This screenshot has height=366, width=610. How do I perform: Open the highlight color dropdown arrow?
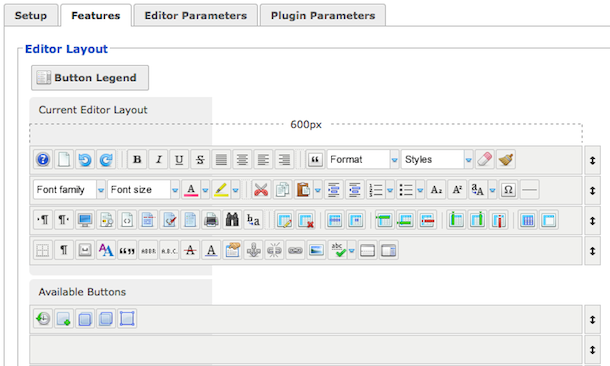(x=236, y=190)
